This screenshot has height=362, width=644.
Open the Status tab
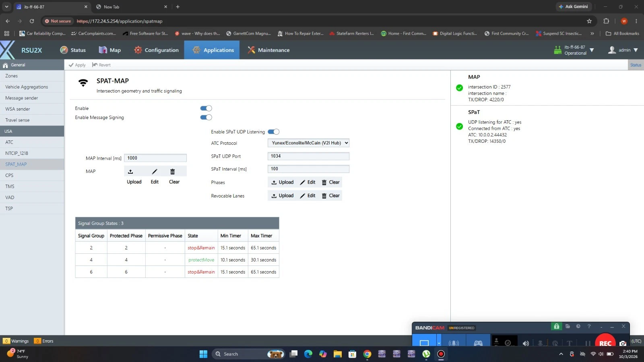pos(73,50)
